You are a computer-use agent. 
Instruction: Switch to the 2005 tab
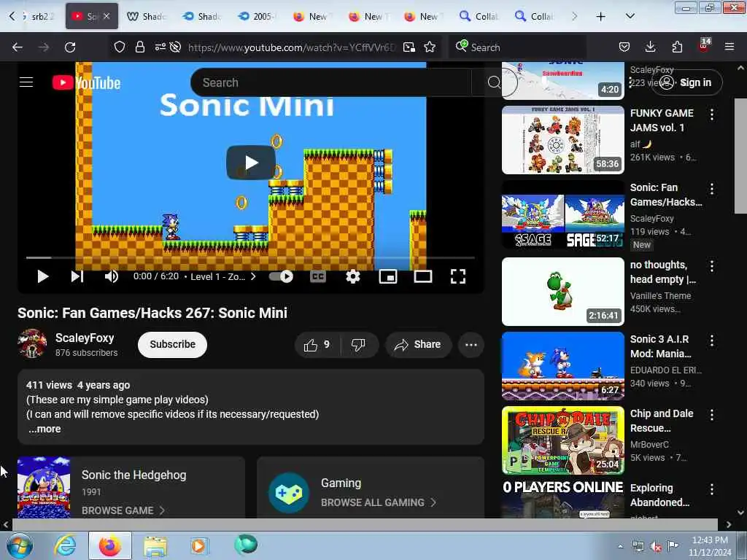(258, 17)
